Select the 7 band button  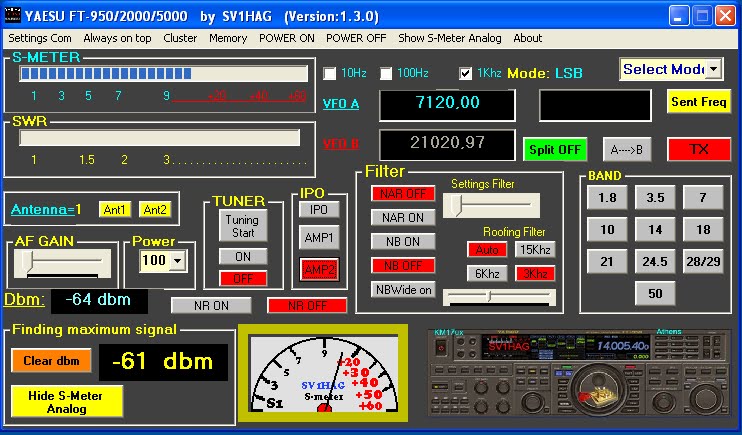[703, 197]
